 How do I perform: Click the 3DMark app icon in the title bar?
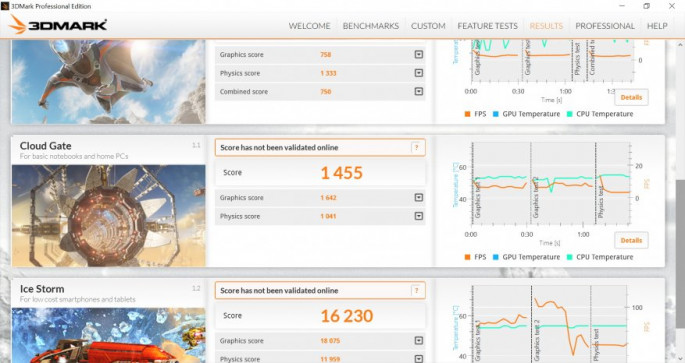(x=5, y=6)
